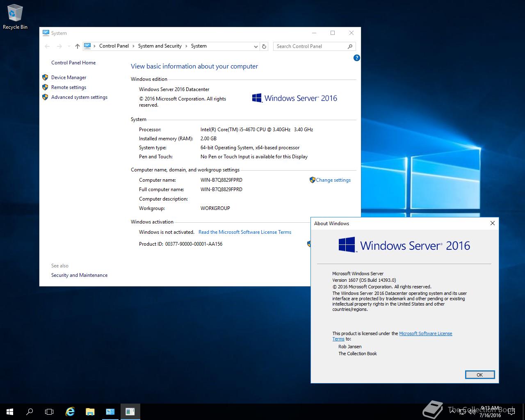Screen dimensions: 525x420
Task: Click 'Windows is not activated.' text
Action: [x=167, y=232]
